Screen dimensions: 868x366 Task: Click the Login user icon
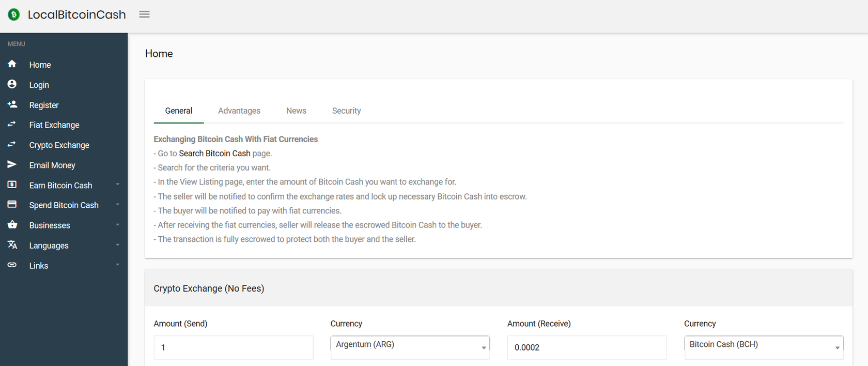click(12, 84)
